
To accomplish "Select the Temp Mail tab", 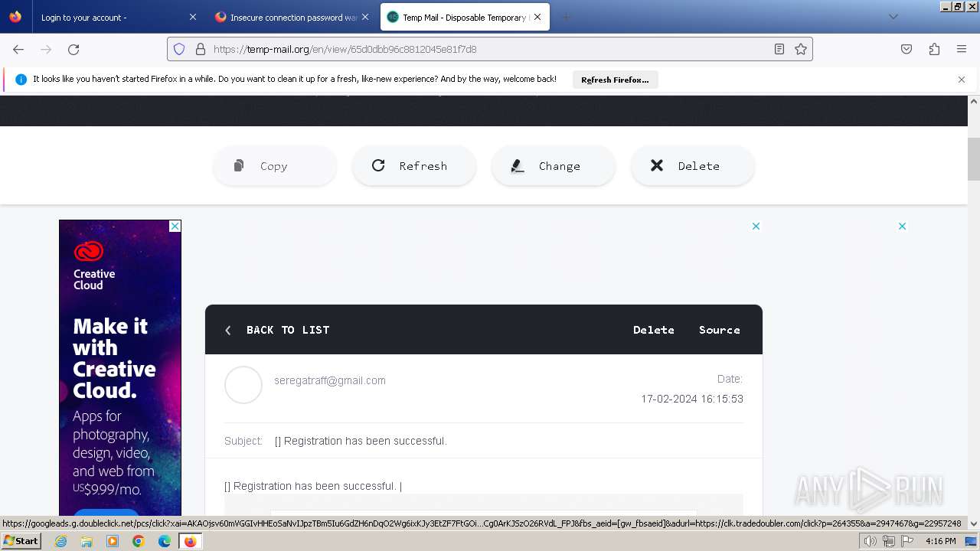I will tap(465, 17).
